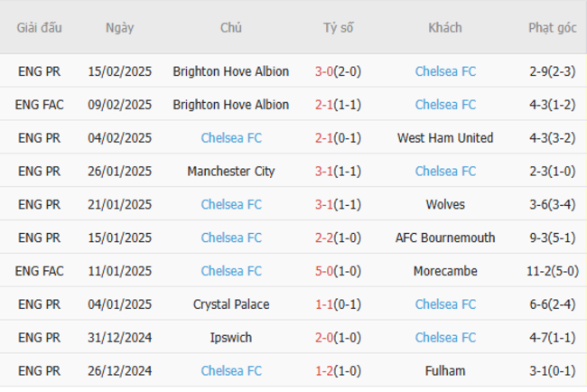Click the Crystal Palace team link
The image size is (587, 392).
[231, 304]
